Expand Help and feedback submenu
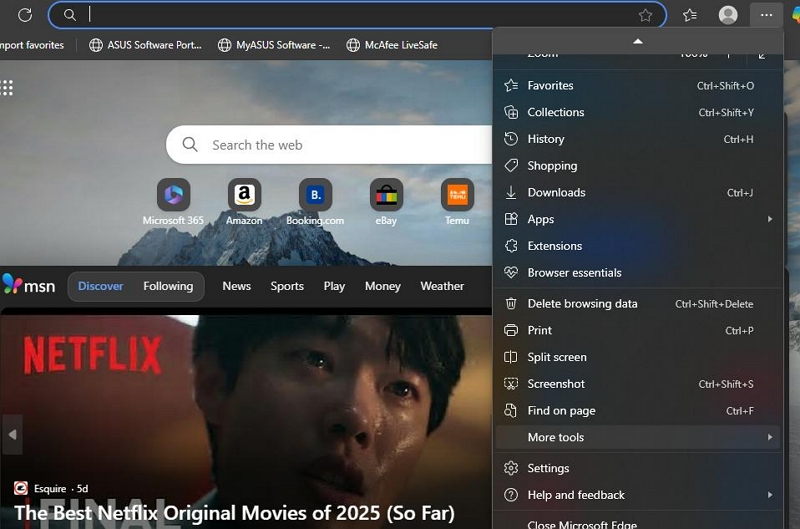 click(638, 495)
